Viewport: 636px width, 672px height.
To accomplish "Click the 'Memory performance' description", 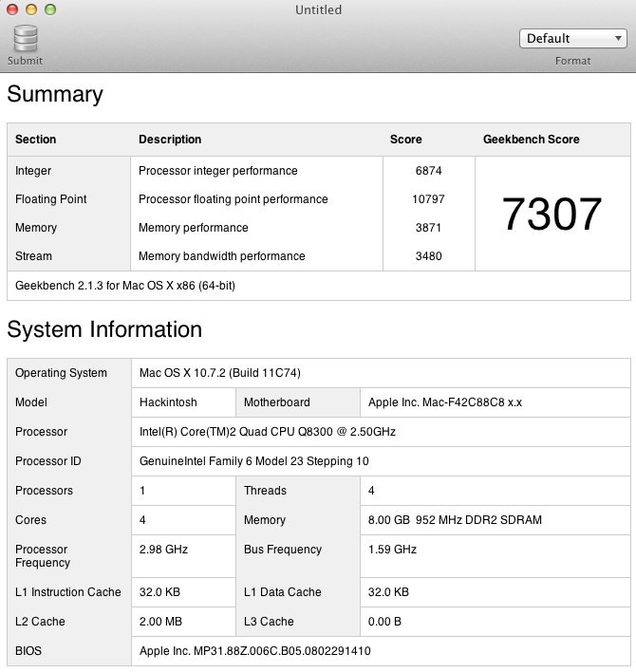I will tap(194, 228).
